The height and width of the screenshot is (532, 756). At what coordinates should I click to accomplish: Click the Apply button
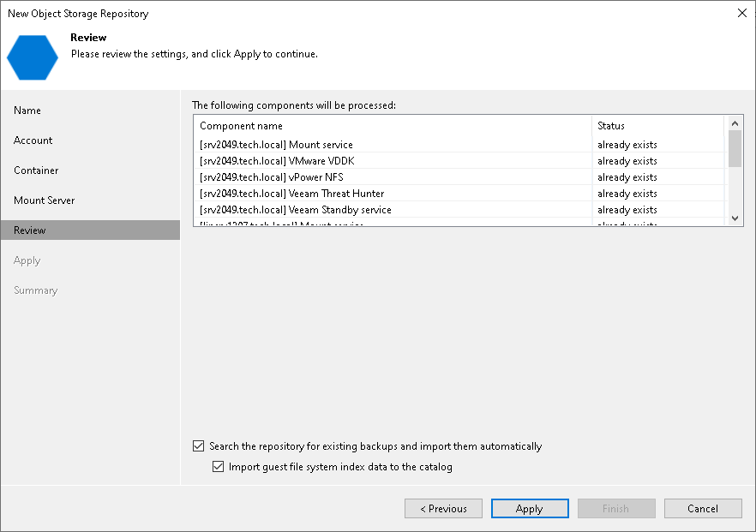(530, 508)
